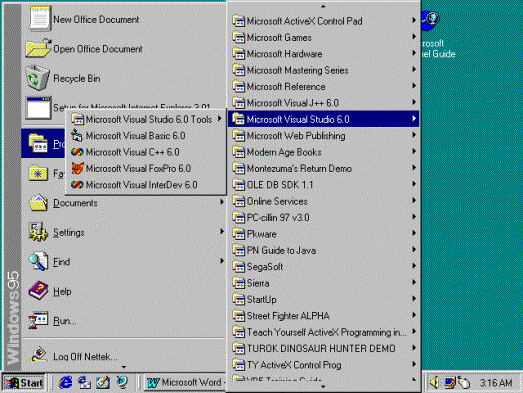
Task: Open the StartUp folder entry
Action: click(323, 299)
